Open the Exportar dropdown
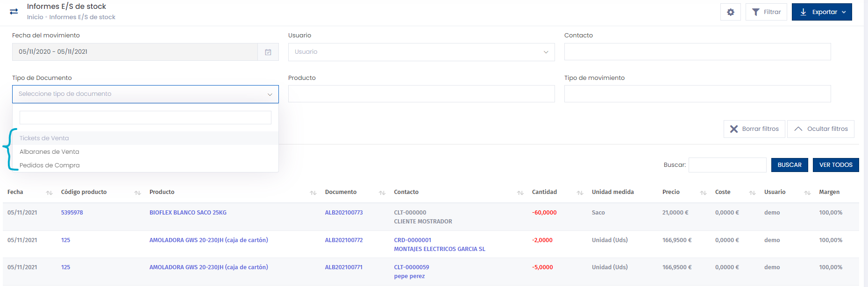868x287 pixels. (822, 12)
